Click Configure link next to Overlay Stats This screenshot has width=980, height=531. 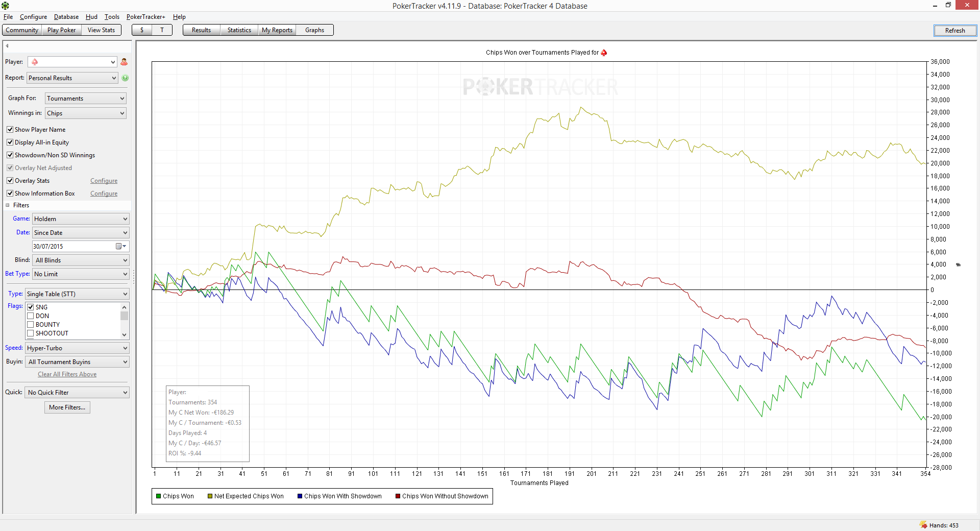pos(104,181)
